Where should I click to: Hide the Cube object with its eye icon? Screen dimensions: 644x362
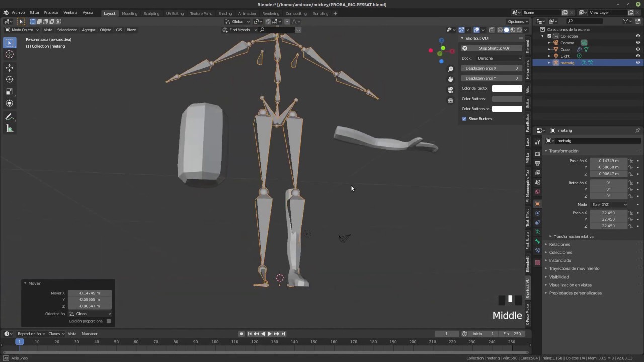point(638,49)
